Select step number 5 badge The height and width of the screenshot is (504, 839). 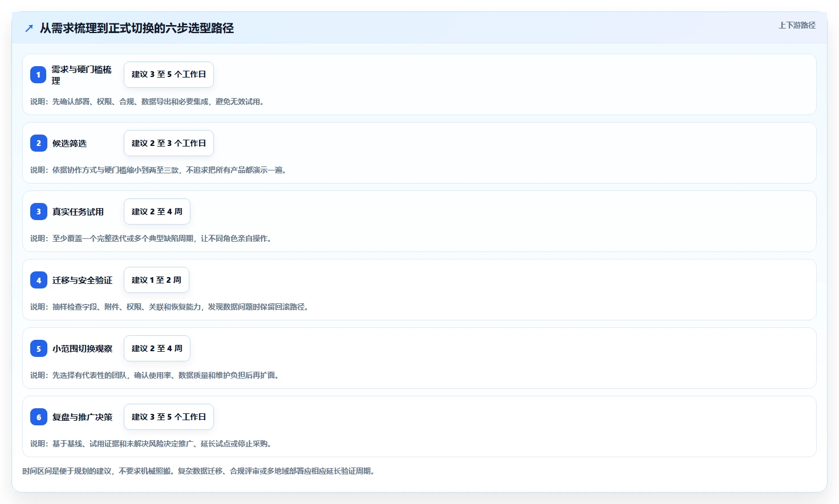tap(38, 348)
